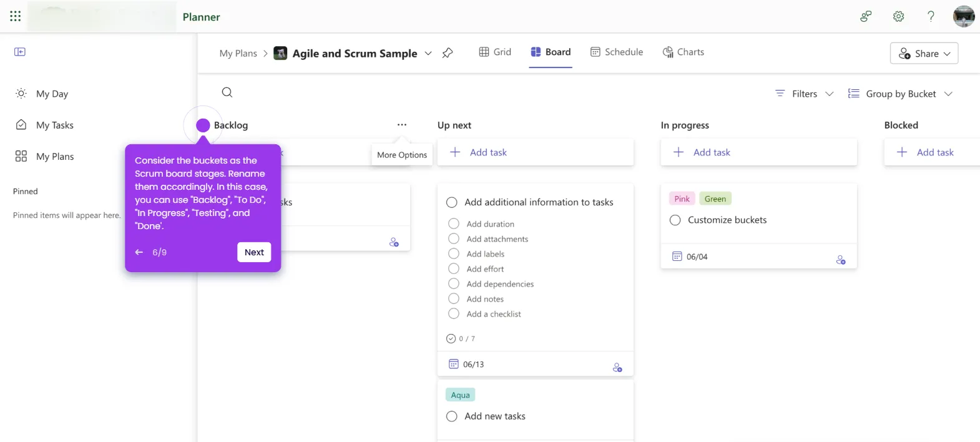Viewport: 980px width, 442px height.
Task: Expand the Agile and Scrum Sample plan dropdown
Action: pos(428,53)
